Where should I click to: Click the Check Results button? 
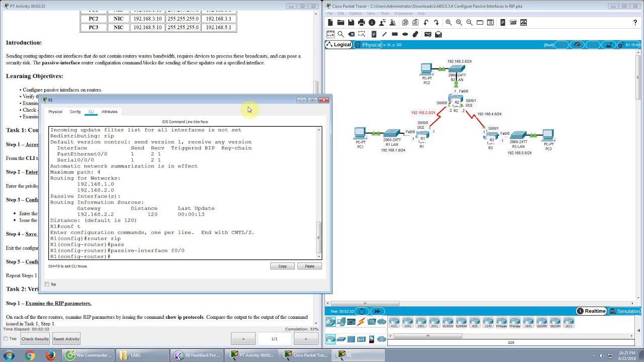click(x=35, y=339)
